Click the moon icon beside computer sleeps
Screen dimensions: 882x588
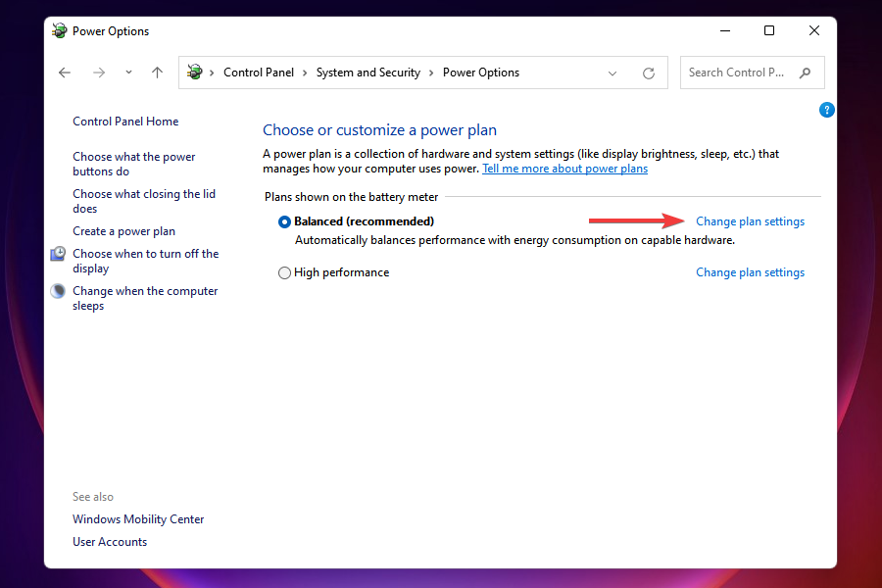coord(58,291)
